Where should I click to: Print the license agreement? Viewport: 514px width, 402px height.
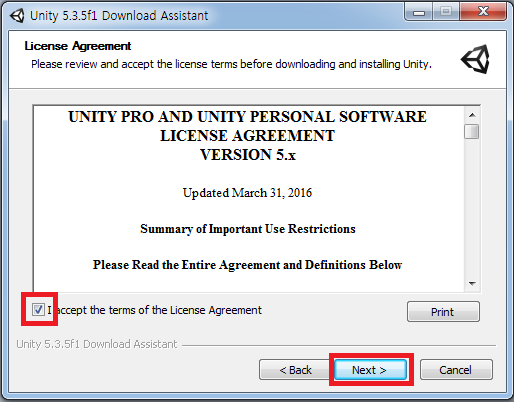pyautogui.click(x=443, y=312)
